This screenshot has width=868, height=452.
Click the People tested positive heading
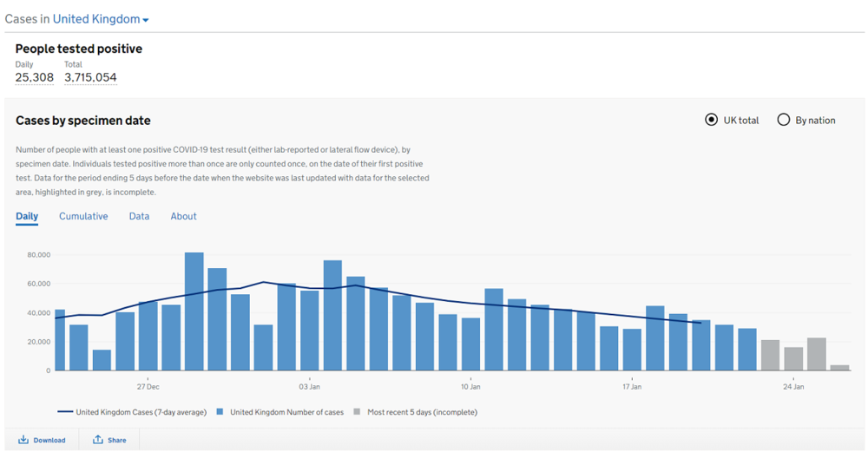point(79,49)
